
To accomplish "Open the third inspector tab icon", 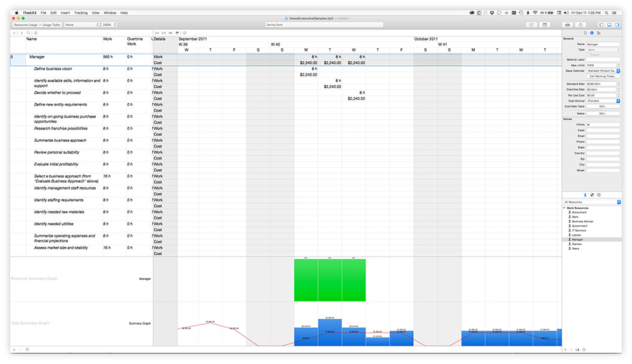I will pos(599,33).
